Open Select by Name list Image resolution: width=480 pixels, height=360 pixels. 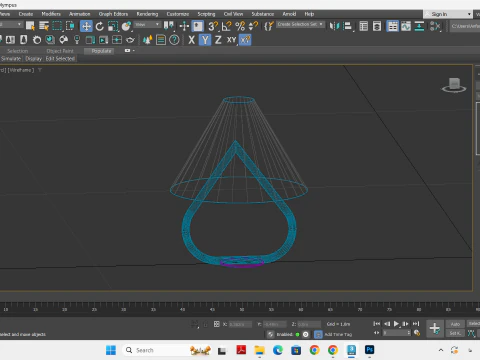point(44,26)
